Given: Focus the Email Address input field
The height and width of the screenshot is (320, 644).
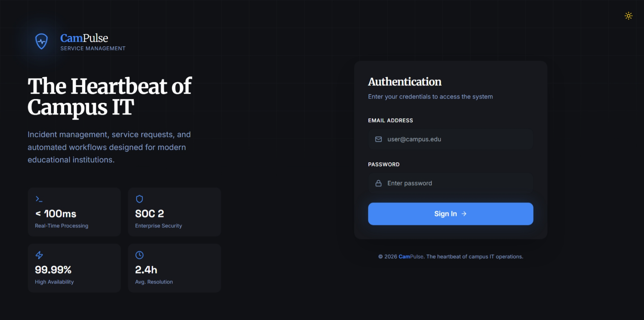Looking at the screenshot, I should coord(450,139).
